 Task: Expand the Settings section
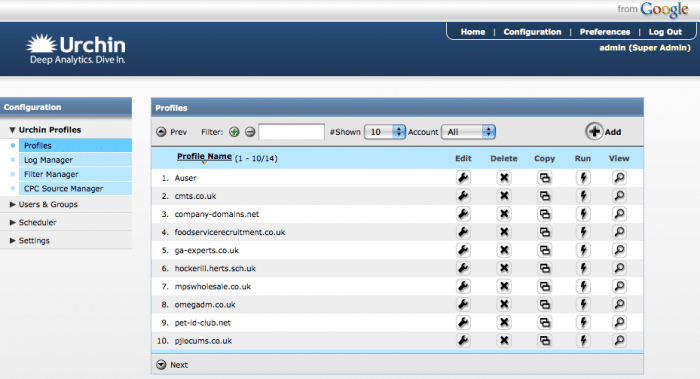click(x=12, y=241)
